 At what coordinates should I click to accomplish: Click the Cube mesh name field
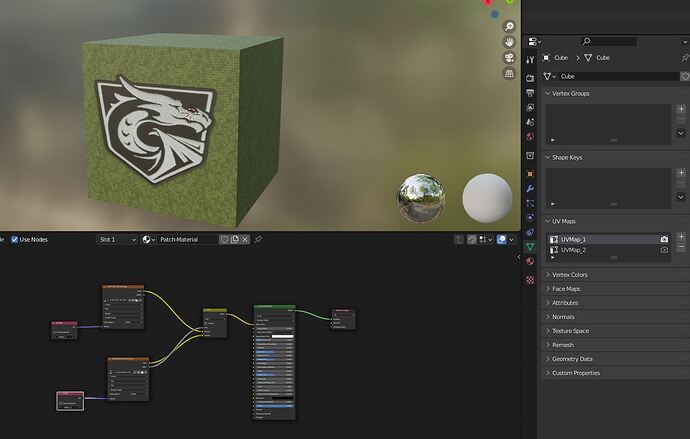pyautogui.click(x=618, y=77)
